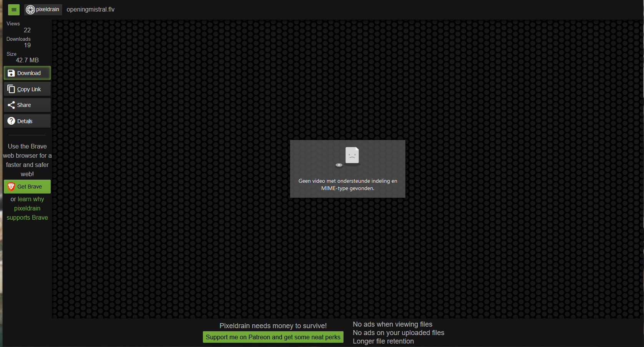
Task: Open Support me on Patreon button
Action: 273,337
